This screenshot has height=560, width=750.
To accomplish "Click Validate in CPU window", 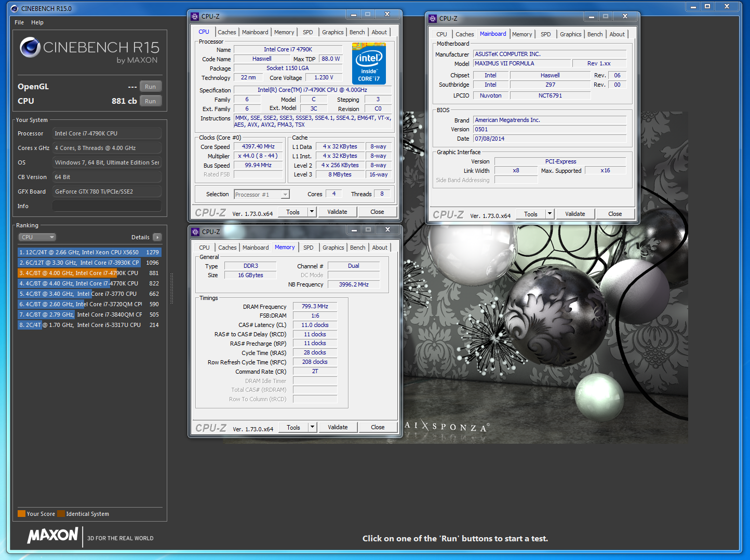I will [x=337, y=212].
